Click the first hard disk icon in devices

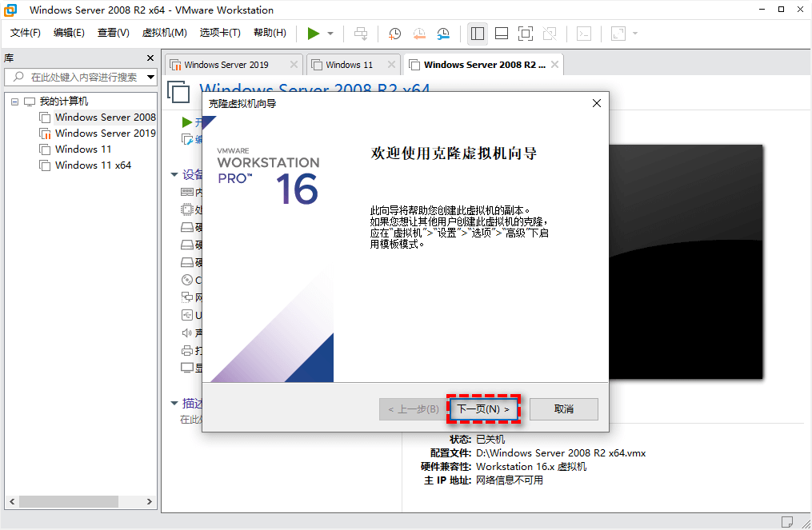187,227
